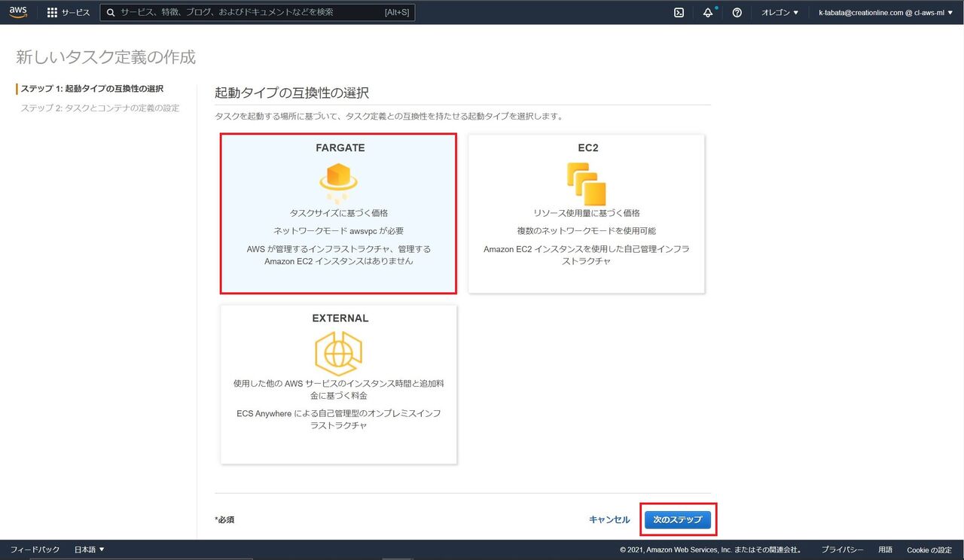
Task: Focus the AWS services search field
Action: 258,13
